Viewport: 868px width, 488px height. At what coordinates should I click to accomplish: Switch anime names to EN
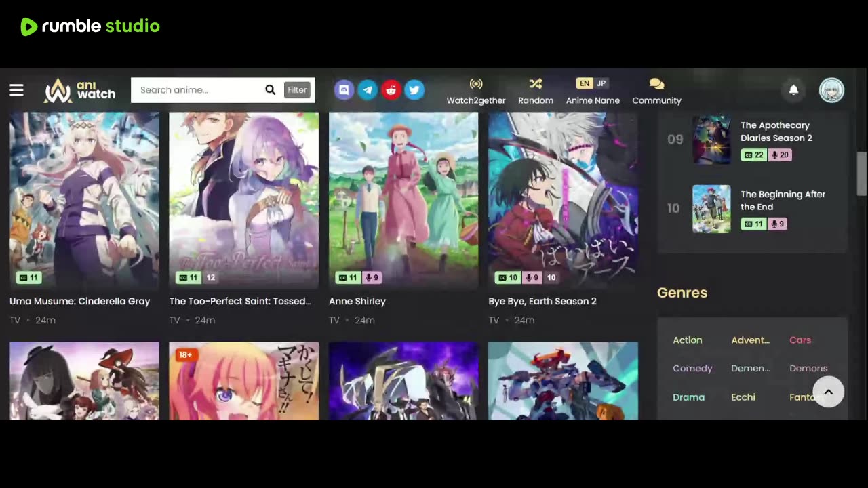[x=584, y=83]
